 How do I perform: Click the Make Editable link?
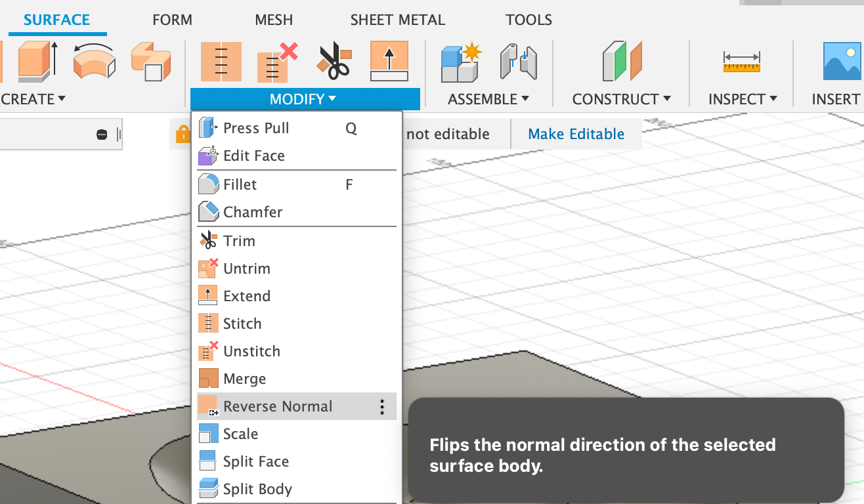coord(576,133)
